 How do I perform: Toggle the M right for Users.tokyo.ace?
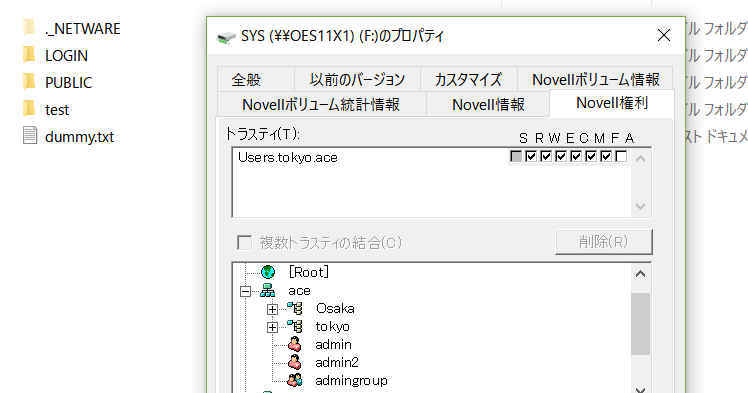pos(591,156)
